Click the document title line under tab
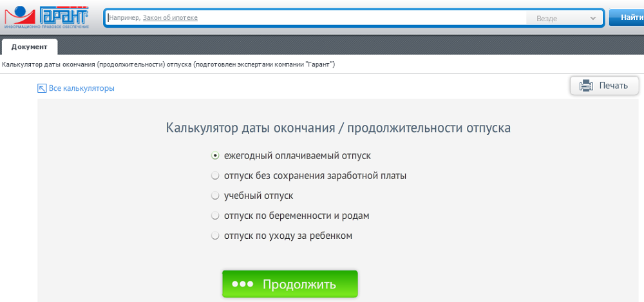The width and height of the screenshot is (644, 302). pos(168,64)
